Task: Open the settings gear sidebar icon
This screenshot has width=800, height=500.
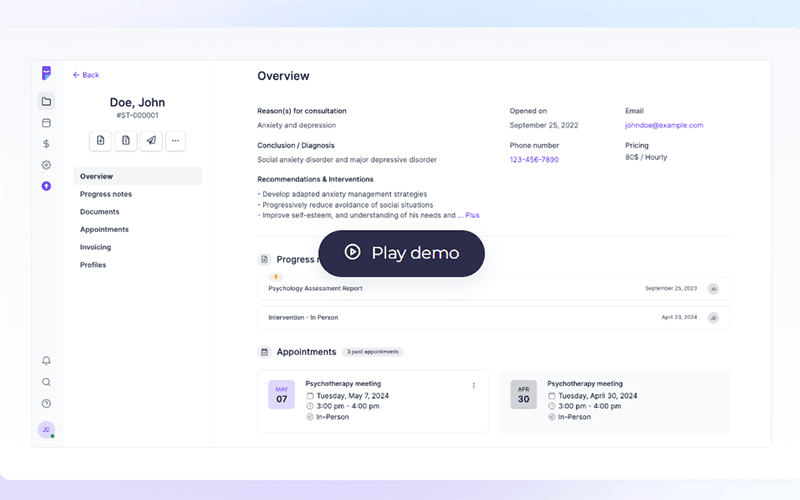Action: point(46,165)
